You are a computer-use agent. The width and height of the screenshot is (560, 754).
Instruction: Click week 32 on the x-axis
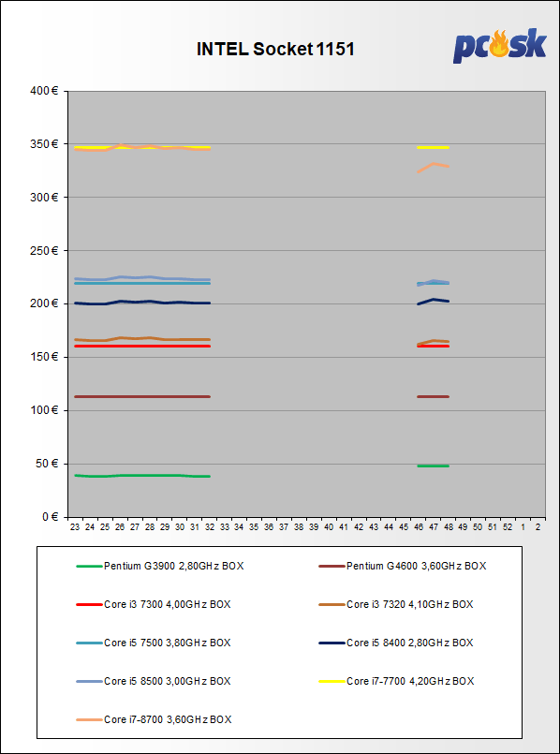(209, 527)
